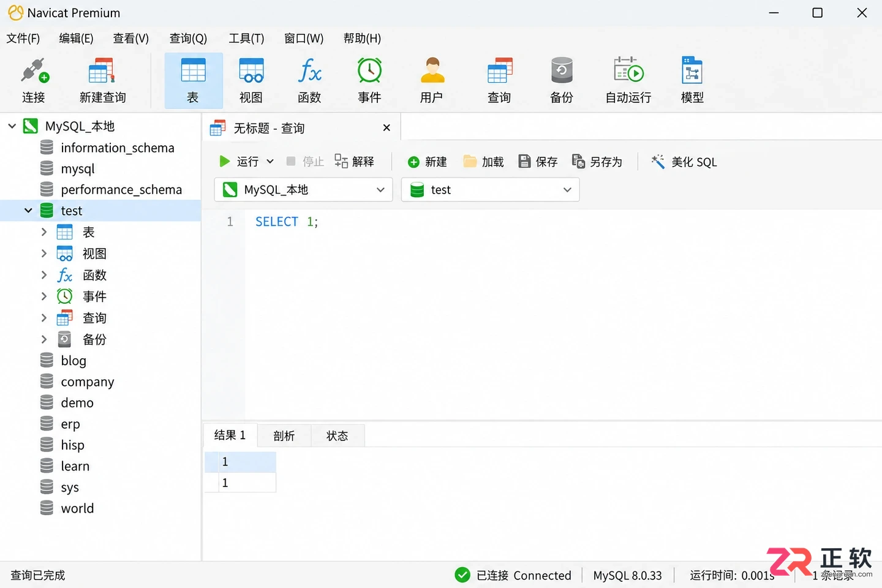This screenshot has height=588, width=882.
Task: Open the 帮助(H) menu
Action: tap(362, 39)
